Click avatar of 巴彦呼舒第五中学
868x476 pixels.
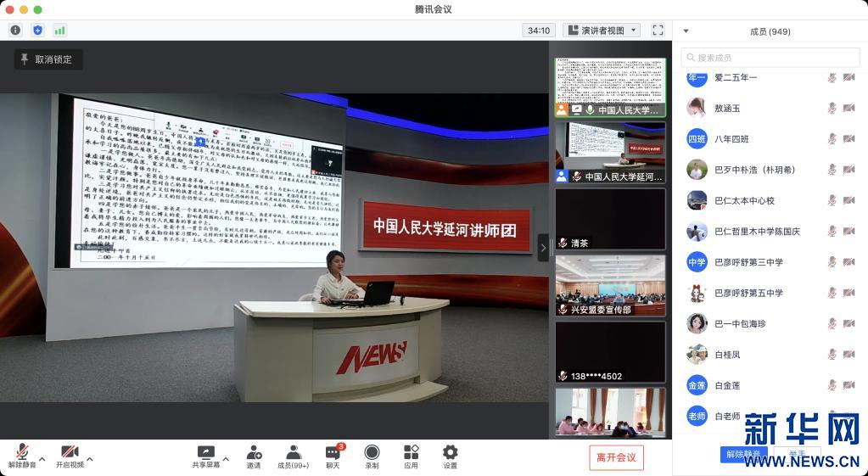(697, 293)
